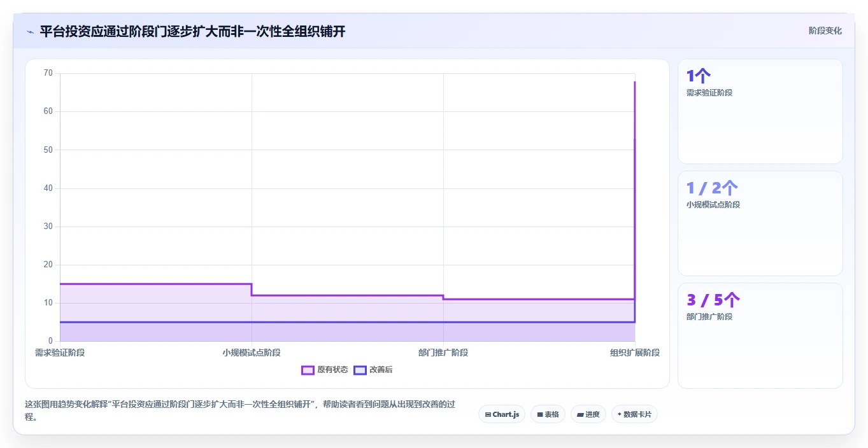
Task: Click the y-axis value 50
Action: pyautogui.click(x=48, y=150)
